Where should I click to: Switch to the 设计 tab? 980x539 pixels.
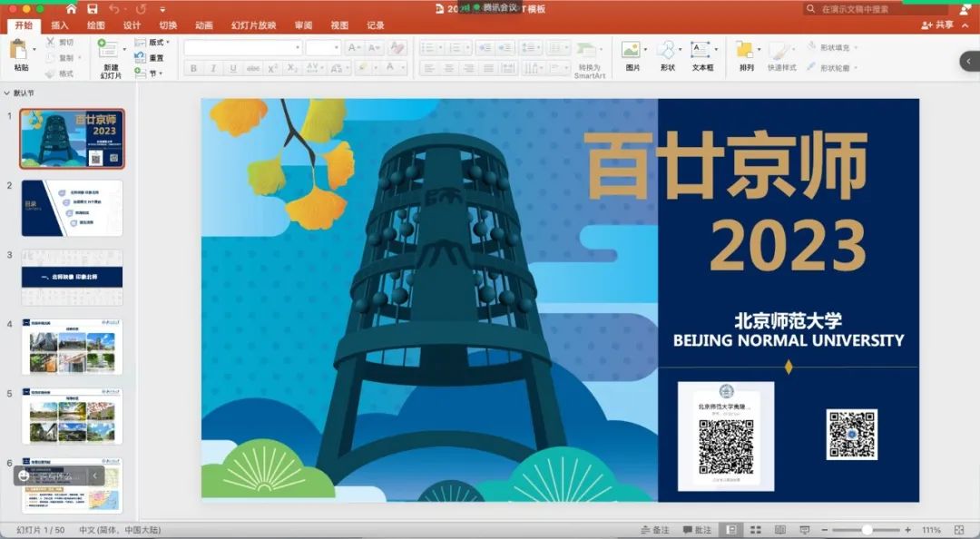tap(132, 25)
